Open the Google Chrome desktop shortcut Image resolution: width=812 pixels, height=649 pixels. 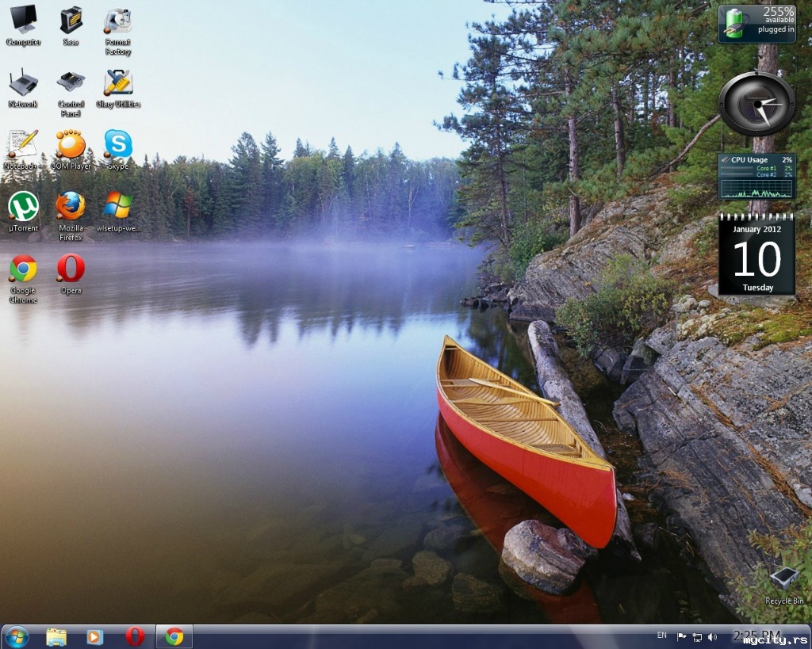pyautogui.click(x=23, y=278)
